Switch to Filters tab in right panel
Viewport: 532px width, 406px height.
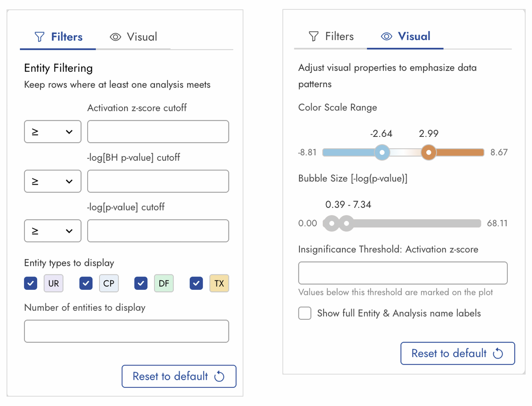pos(331,36)
